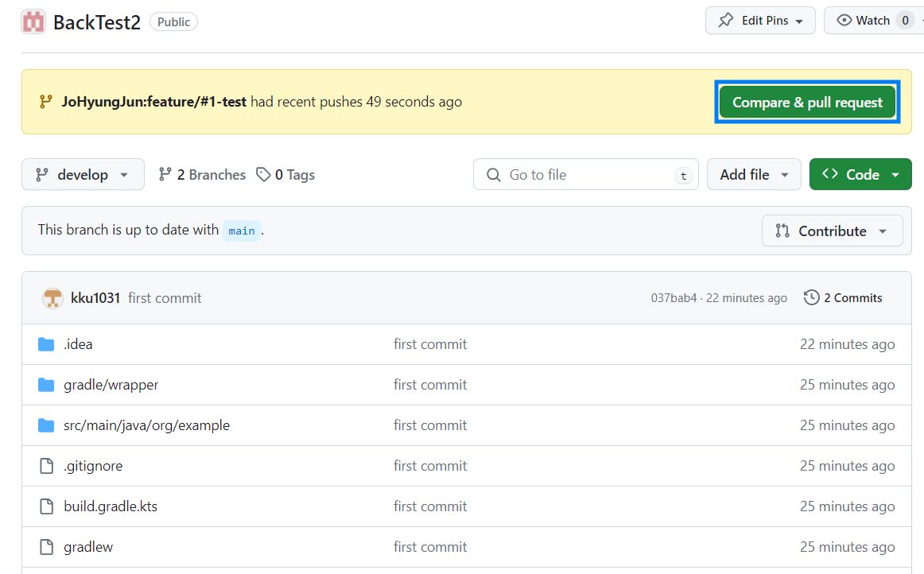This screenshot has height=574, width=924.
Task: Click Compare & pull request button
Action: click(x=807, y=103)
